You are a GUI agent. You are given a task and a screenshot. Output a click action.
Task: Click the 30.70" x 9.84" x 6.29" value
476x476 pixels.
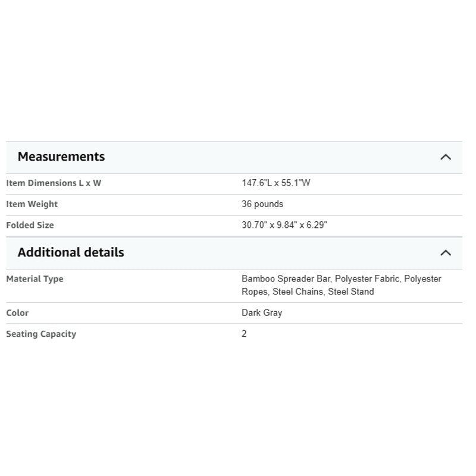click(x=284, y=225)
